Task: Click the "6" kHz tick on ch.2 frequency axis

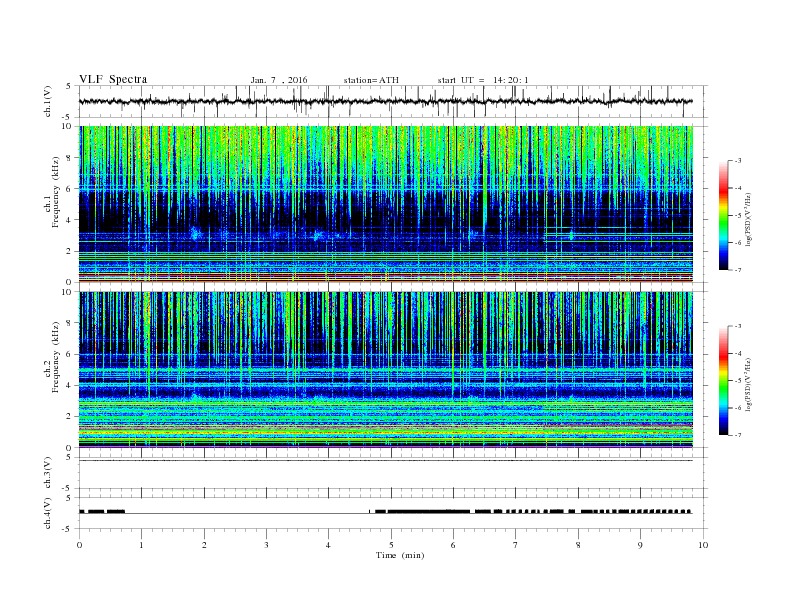Action: [70, 354]
